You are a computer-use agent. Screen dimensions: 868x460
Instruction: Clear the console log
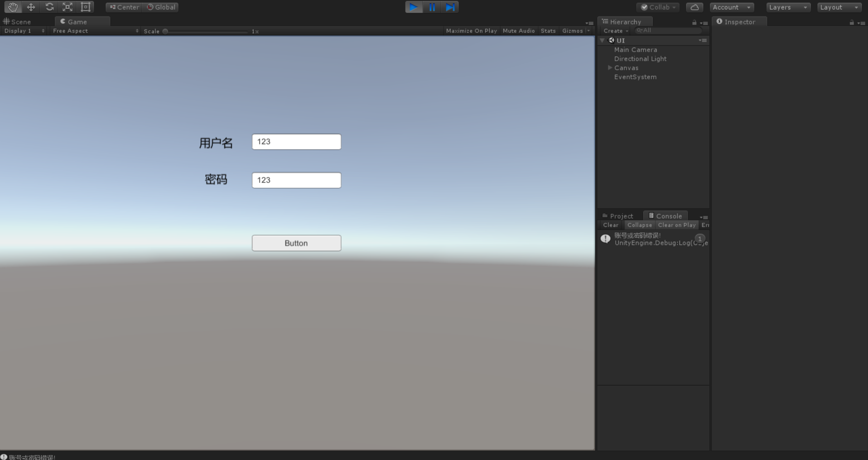tap(610, 225)
